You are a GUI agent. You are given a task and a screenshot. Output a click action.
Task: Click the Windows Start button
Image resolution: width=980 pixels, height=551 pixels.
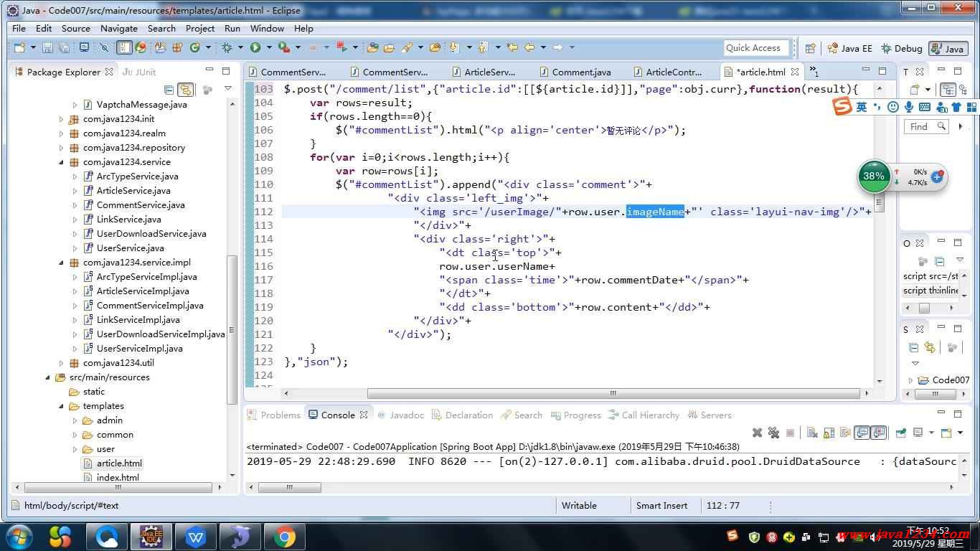point(19,537)
